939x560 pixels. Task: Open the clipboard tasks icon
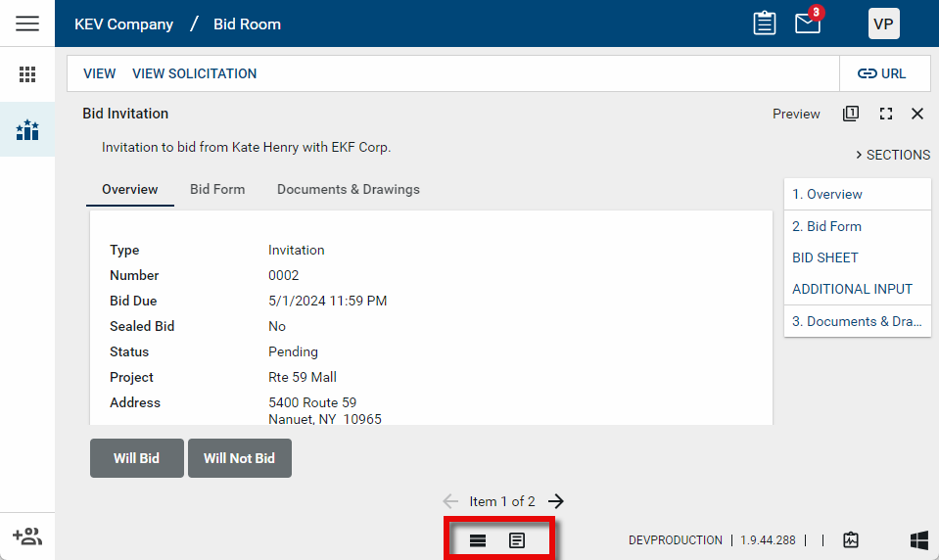coord(765,23)
